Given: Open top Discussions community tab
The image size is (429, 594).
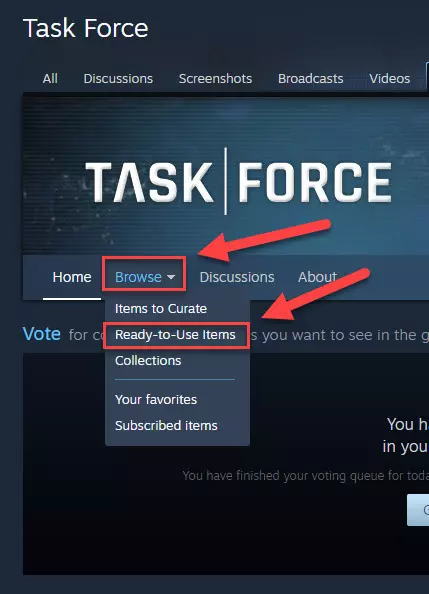Looking at the screenshot, I should (x=118, y=78).
